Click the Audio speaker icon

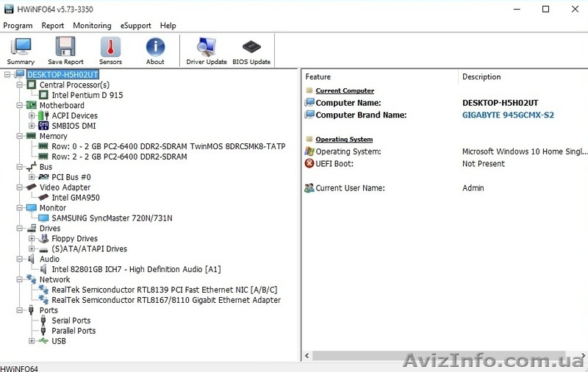coord(31,259)
